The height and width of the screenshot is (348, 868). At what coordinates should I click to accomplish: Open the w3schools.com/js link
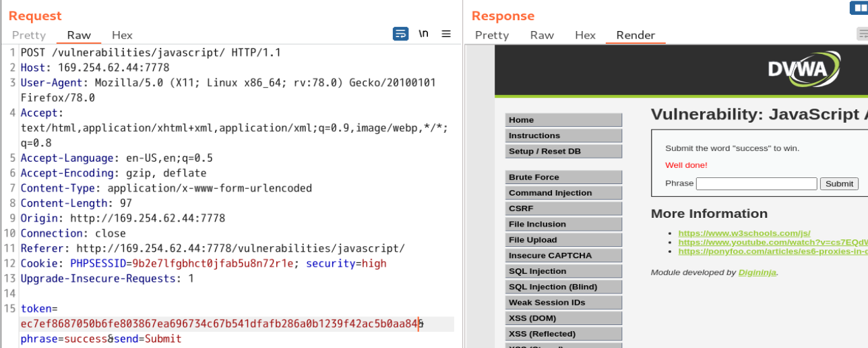744,233
